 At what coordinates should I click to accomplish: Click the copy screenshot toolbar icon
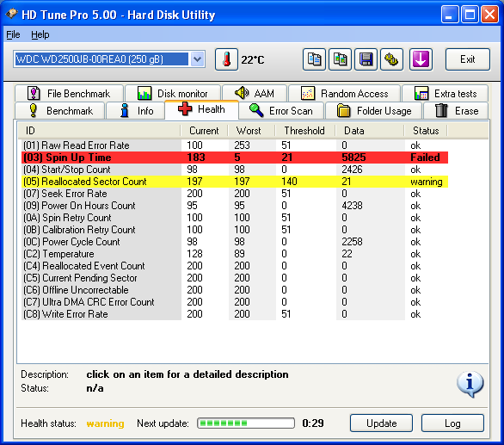point(340,59)
